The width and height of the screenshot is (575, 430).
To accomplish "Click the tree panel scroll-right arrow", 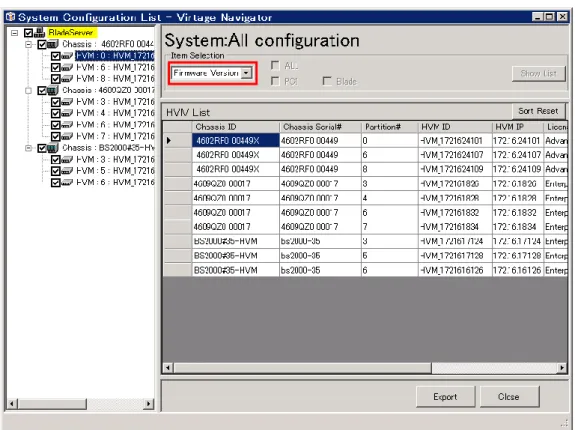I will tap(148, 404).
